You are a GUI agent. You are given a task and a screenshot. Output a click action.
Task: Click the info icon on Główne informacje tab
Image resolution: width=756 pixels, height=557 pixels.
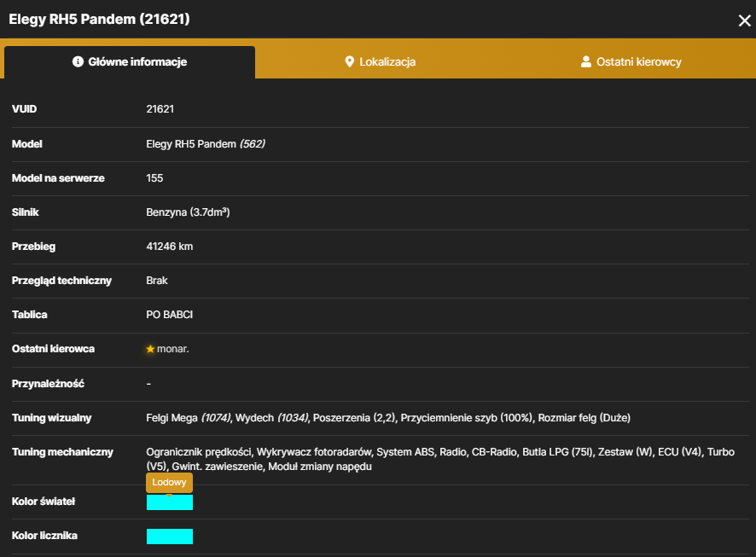tap(78, 61)
